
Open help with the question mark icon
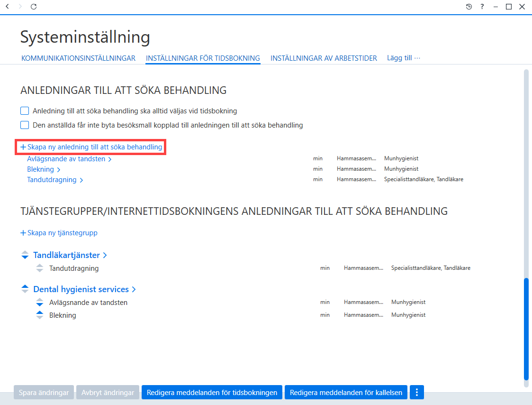click(482, 7)
